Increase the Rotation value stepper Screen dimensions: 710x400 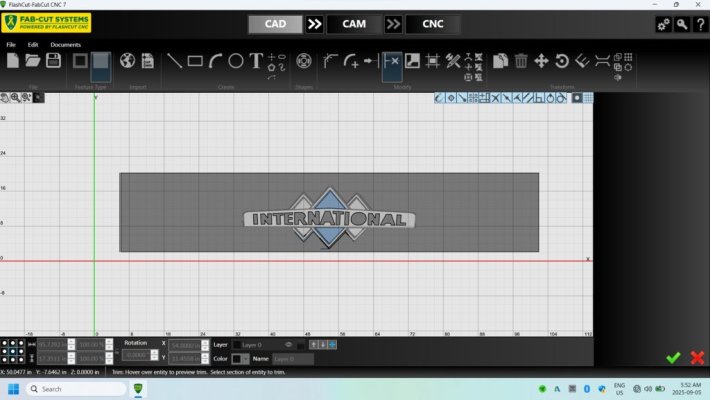click(x=154, y=352)
